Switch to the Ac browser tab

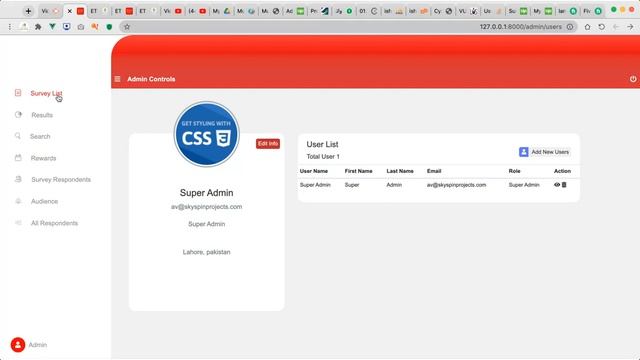[295, 11]
